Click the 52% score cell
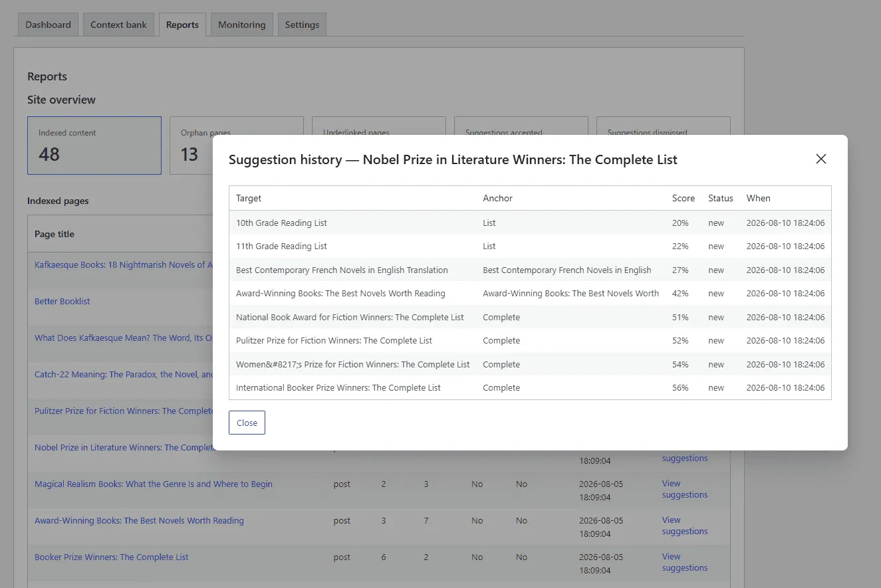Viewport: 881px width, 588px height. 680,340
